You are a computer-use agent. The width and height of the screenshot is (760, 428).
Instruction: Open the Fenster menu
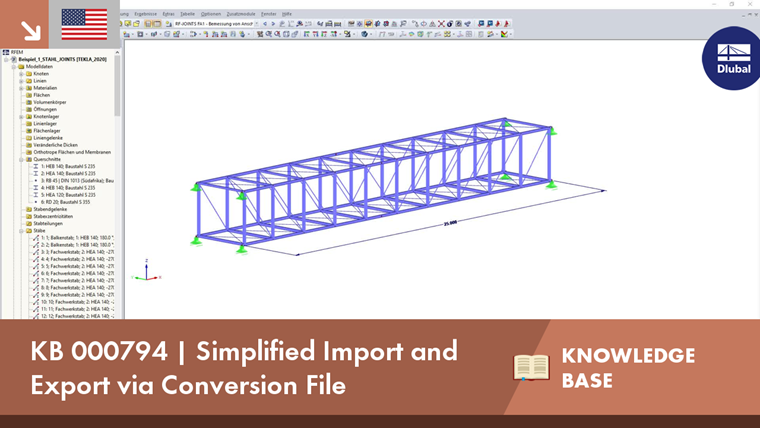pos(269,14)
